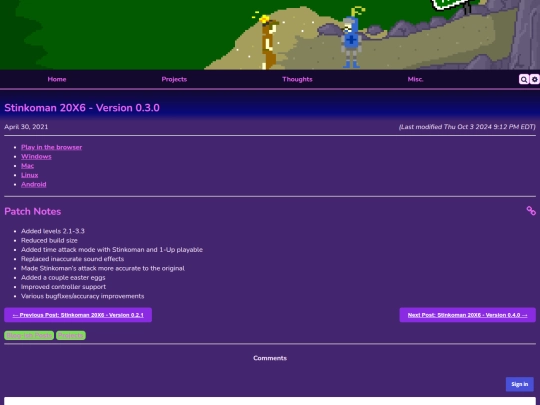Select the Projects tag below the post
Image resolution: width=540 pixels, height=405 pixels.
71,335
